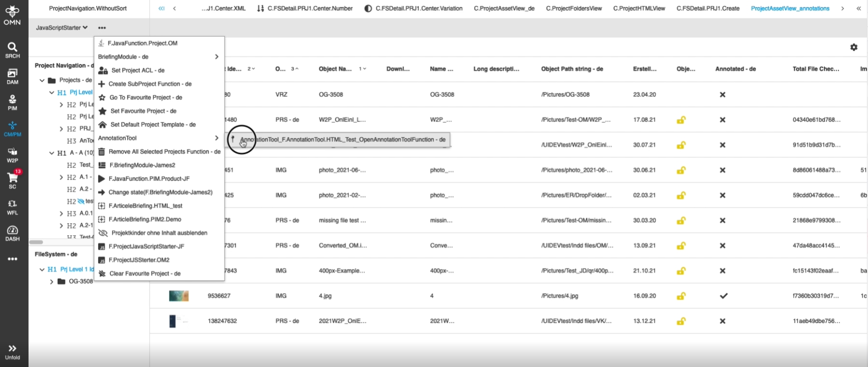Screen dimensions: 868x367
Task: Toggle Annotated checkmark for 4.jpg row
Action: pos(723,296)
